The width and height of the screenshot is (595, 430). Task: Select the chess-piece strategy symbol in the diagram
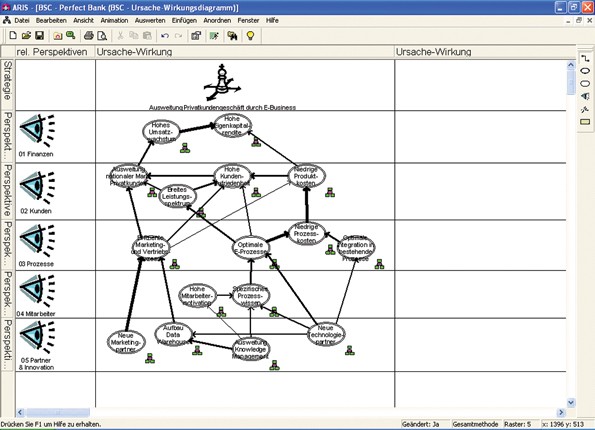222,83
